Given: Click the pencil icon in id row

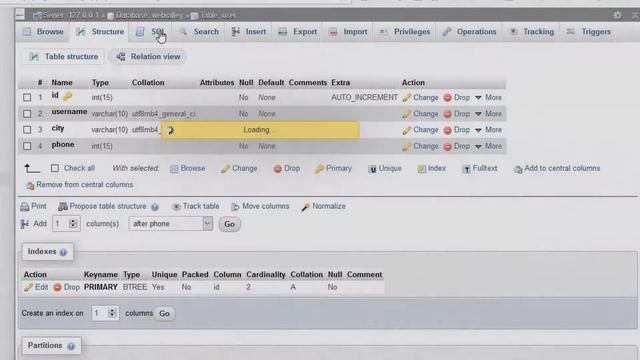Looking at the screenshot, I should click(406, 98).
